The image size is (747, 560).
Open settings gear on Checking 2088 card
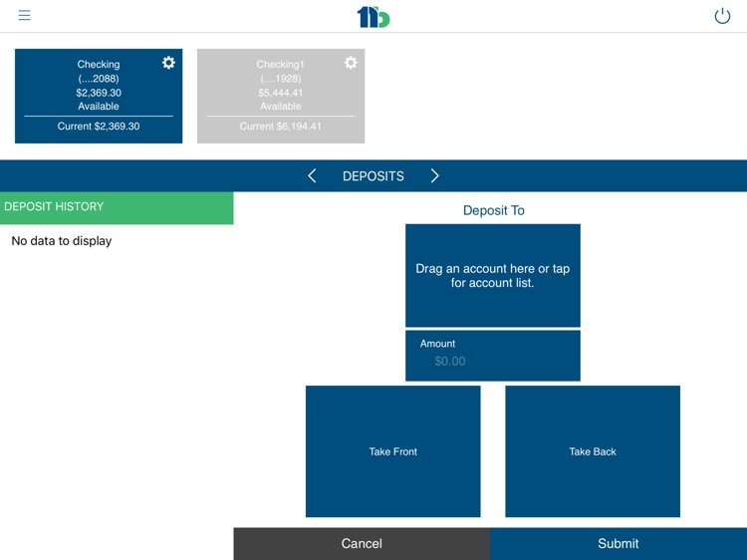pyautogui.click(x=168, y=63)
